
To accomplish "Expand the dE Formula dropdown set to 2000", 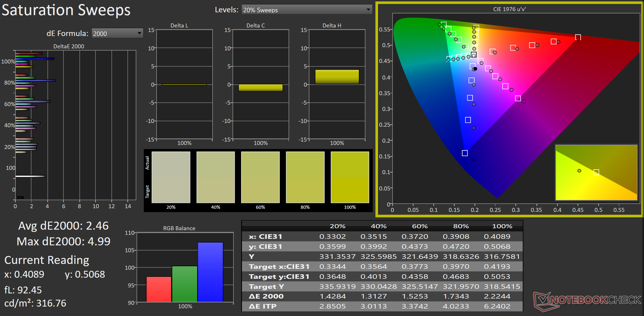I will (117, 33).
